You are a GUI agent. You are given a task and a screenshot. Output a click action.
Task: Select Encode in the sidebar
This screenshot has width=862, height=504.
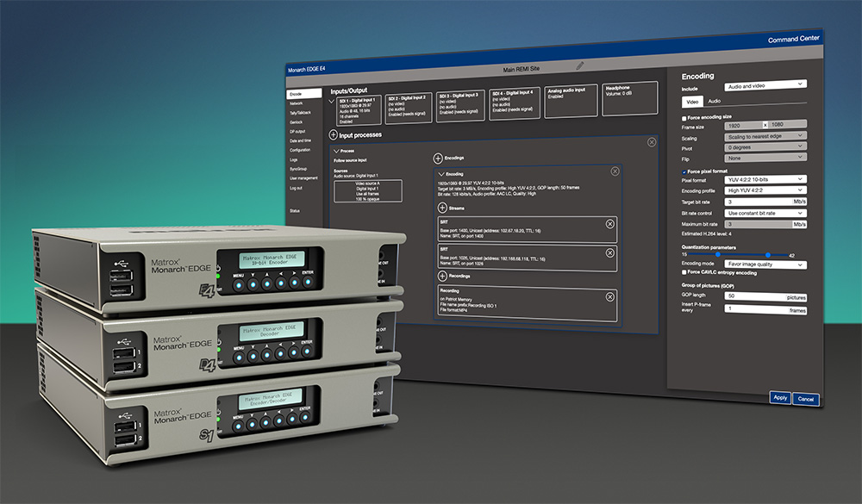303,94
